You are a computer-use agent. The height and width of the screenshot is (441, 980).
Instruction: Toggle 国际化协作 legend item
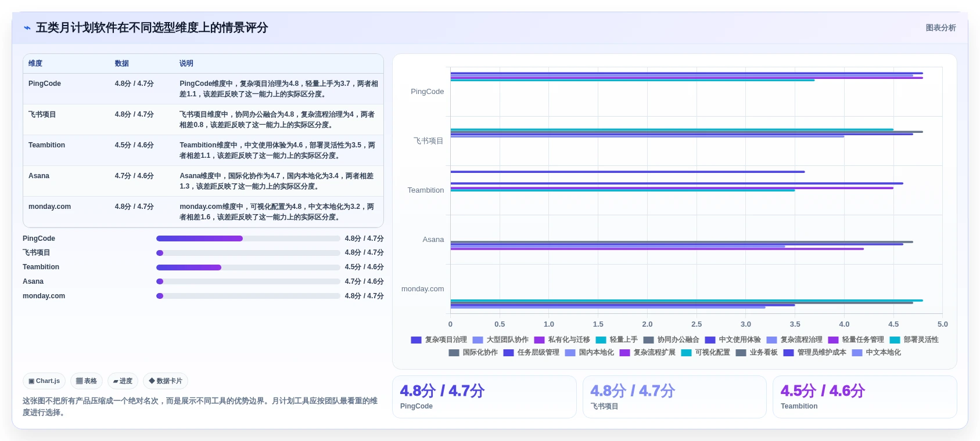473,353
